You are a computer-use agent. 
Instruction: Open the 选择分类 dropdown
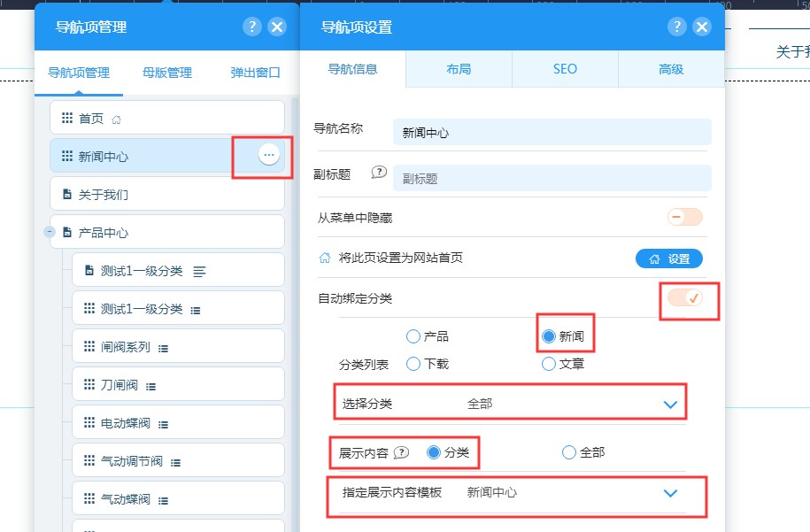(x=670, y=405)
